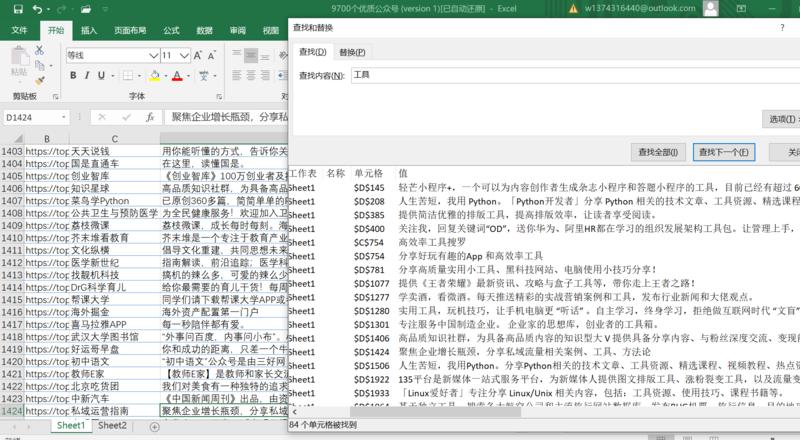Click the Find All (查找全部) button
The width and height of the screenshot is (800, 440).
point(658,152)
